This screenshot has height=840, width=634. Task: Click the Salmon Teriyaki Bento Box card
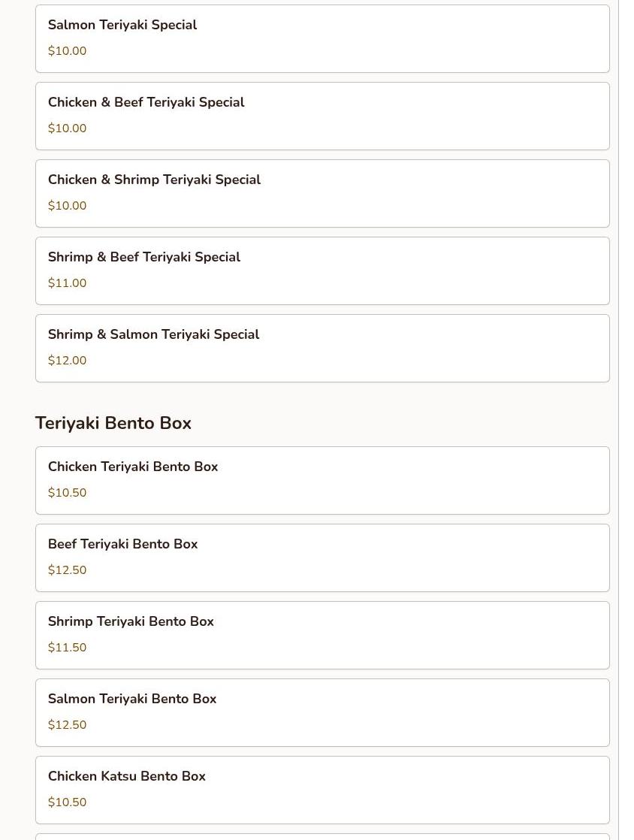(x=322, y=712)
